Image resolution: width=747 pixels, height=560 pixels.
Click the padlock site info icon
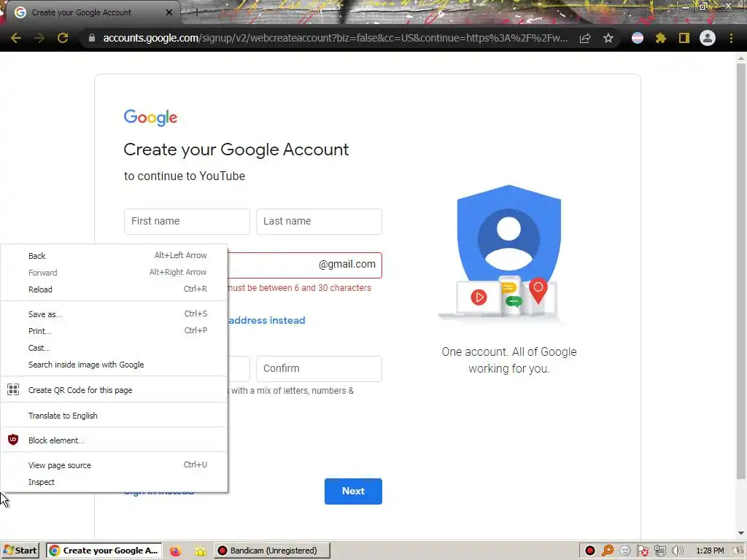click(92, 38)
